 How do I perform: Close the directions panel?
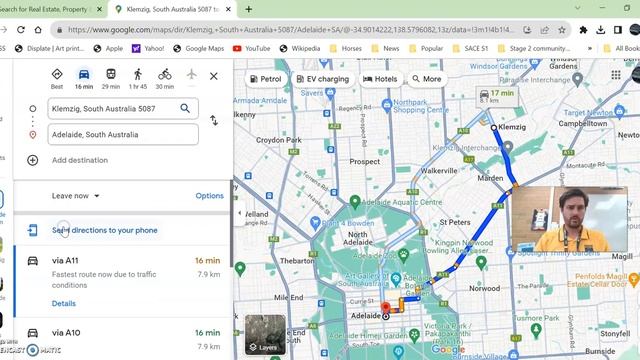pyautogui.click(x=213, y=76)
